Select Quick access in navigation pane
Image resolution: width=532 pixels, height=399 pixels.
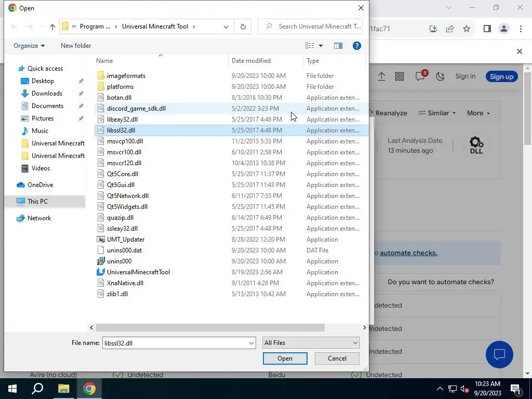coord(45,69)
